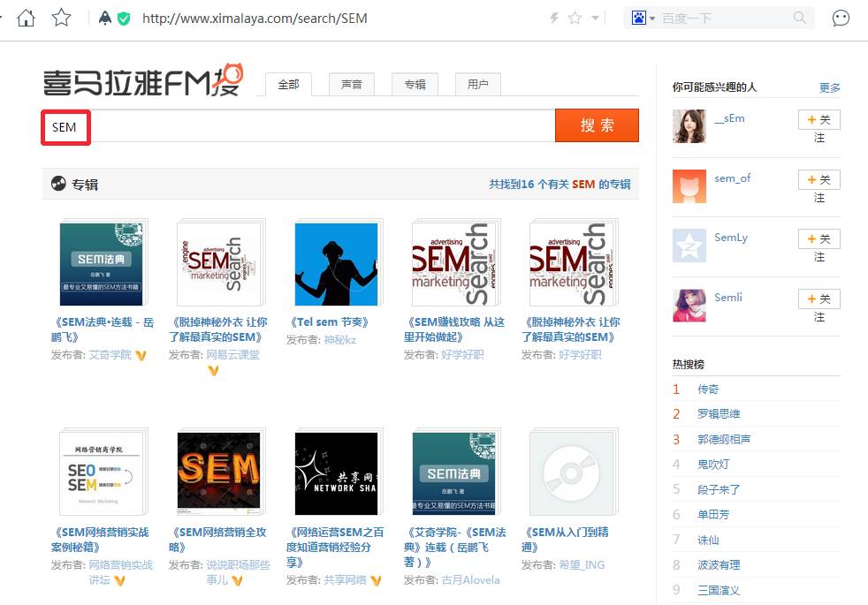Open Baidu search engine selector
This screenshot has height=605, width=868.
[643, 19]
